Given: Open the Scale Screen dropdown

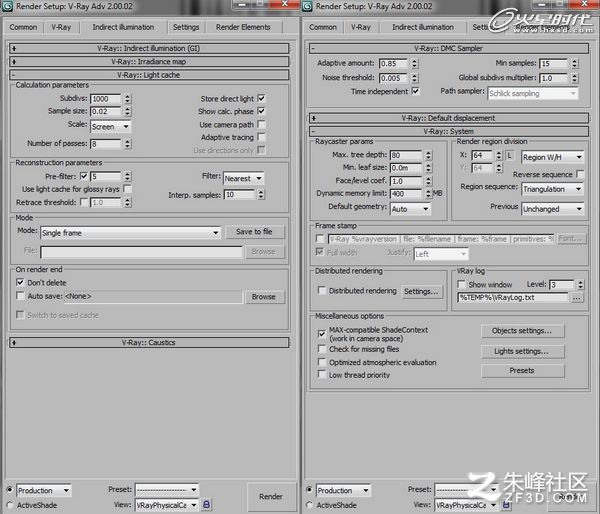Looking at the screenshot, I should [111, 126].
